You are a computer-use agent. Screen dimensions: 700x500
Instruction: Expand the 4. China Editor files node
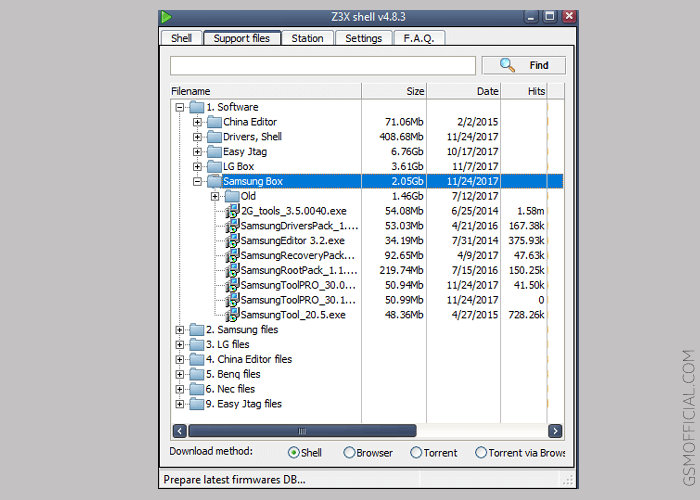click(x=179, y=359)
